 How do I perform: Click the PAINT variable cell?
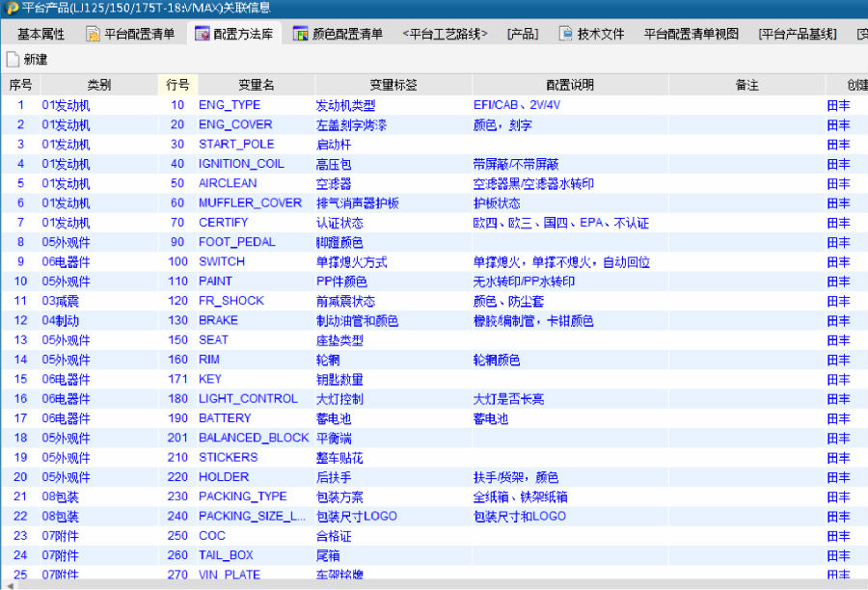tap(257, 282)
